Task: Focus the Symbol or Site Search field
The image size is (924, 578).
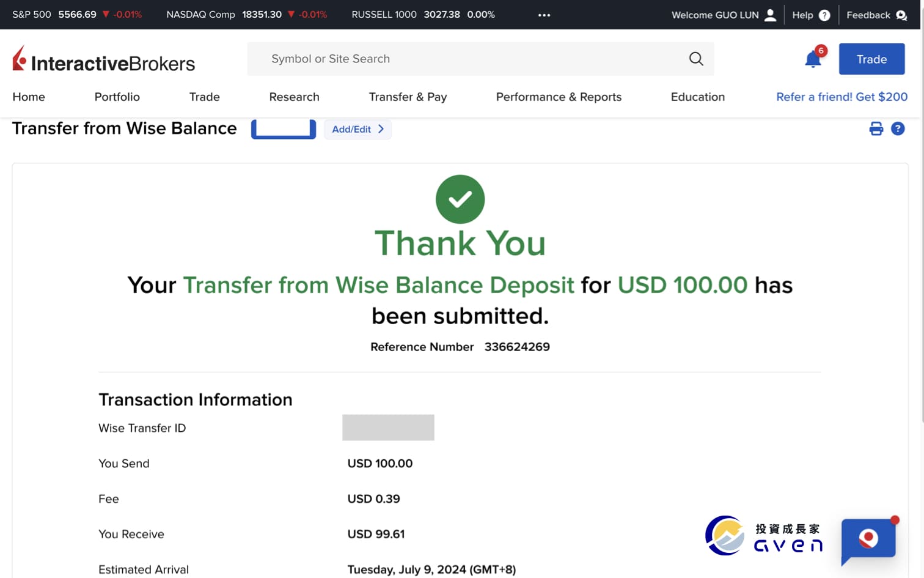Action: pyautogui.click(x=480, y=59)
